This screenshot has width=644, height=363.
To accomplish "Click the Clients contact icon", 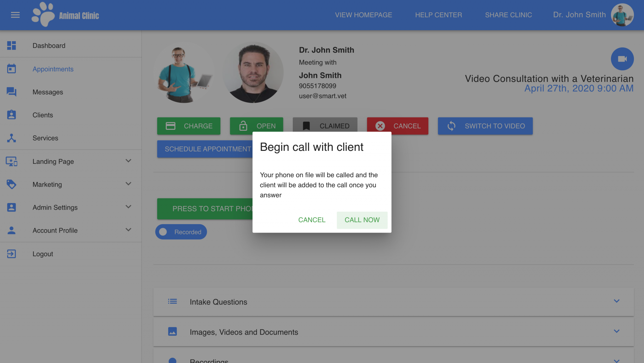I will click(12, 115).
